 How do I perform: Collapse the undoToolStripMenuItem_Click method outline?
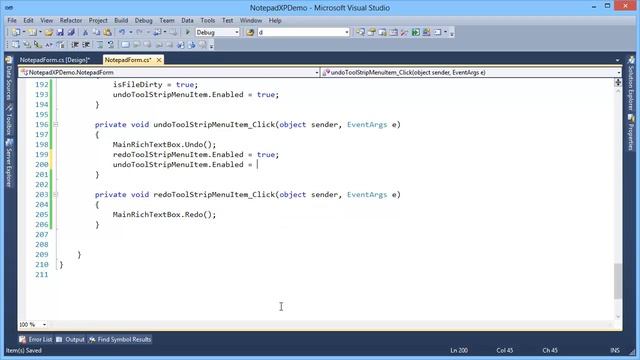tap(56, 124)
